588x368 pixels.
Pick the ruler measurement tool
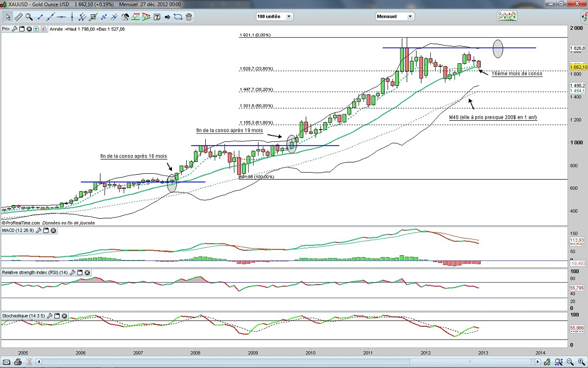click(x=19, y=17)
